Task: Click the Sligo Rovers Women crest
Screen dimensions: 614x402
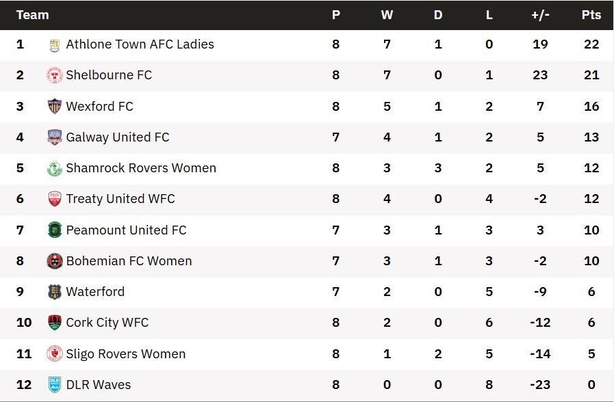Action: coord(54,354)
